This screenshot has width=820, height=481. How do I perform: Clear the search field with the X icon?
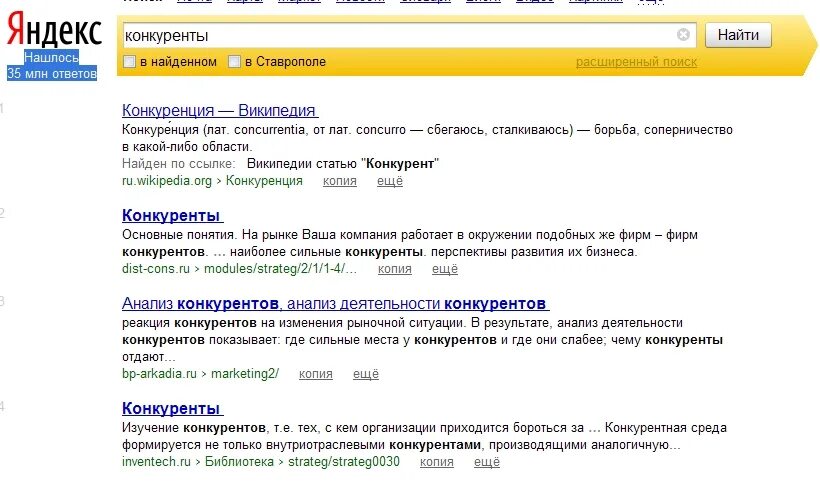[683, 35]
